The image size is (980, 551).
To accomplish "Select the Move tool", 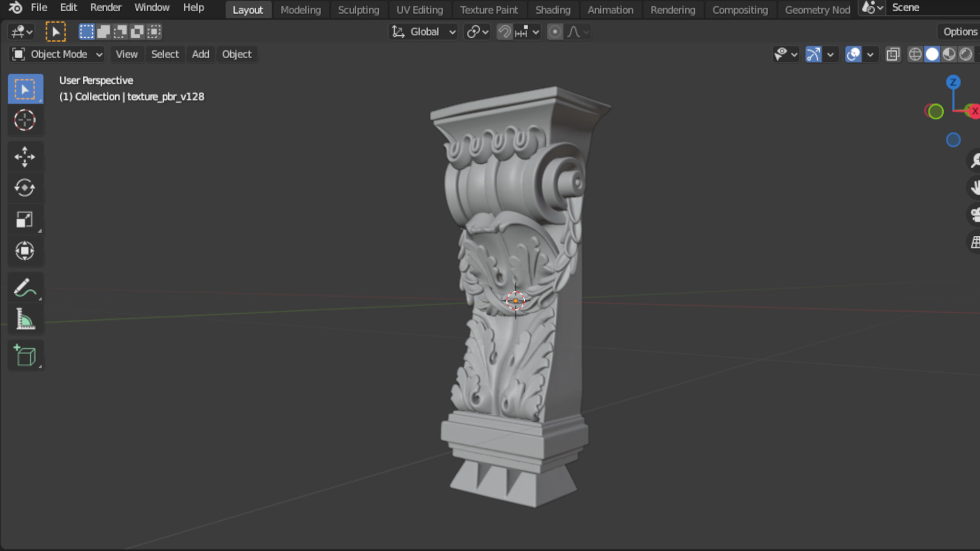I will click(25, 157).
